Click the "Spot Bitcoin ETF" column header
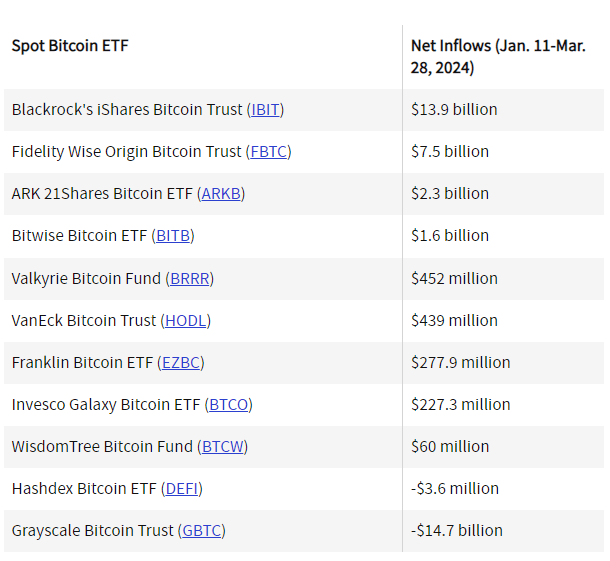 (70, 46)
